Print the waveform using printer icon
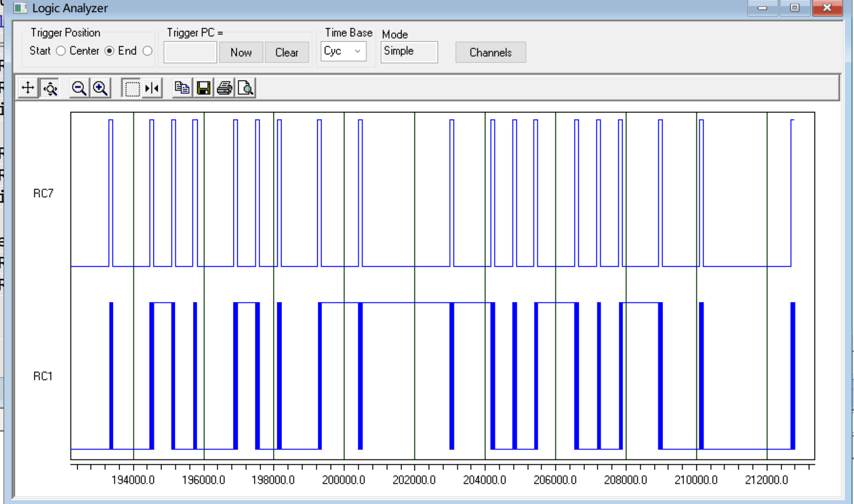This screenshot has width=854, height=504. point(224,88)
